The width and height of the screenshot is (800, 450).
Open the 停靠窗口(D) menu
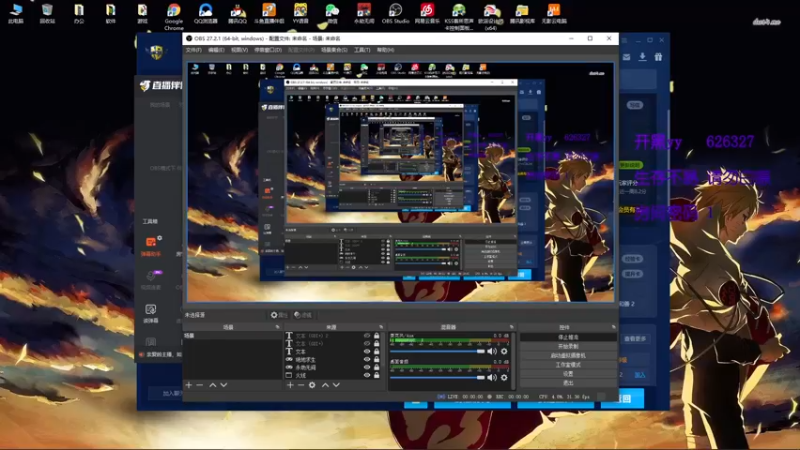coord(268,50)
